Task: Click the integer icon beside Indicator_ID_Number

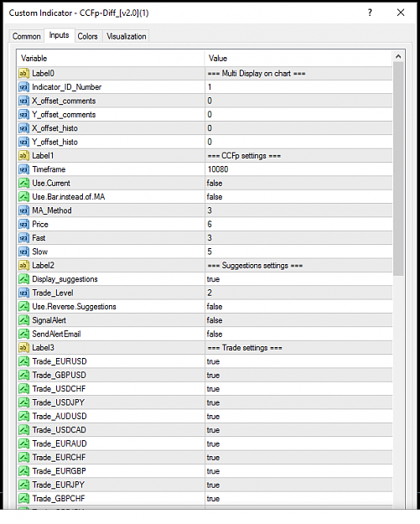Action: click(23, 87)
